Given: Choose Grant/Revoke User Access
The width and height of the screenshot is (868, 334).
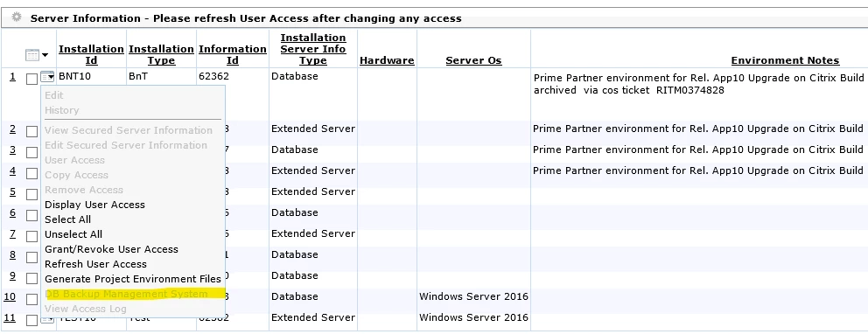Looking at the screenshot, I should [x=111, y=249].
